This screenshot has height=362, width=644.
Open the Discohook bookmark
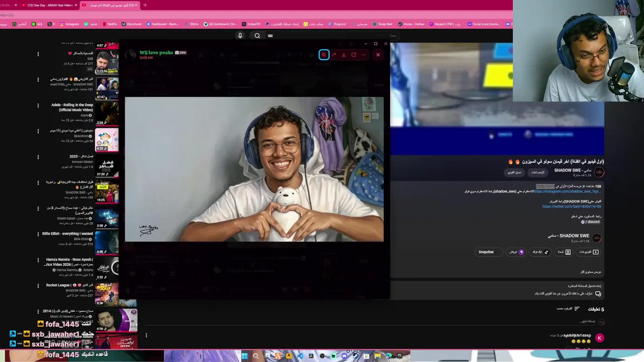pyautogui.click(x=131, y=24)
